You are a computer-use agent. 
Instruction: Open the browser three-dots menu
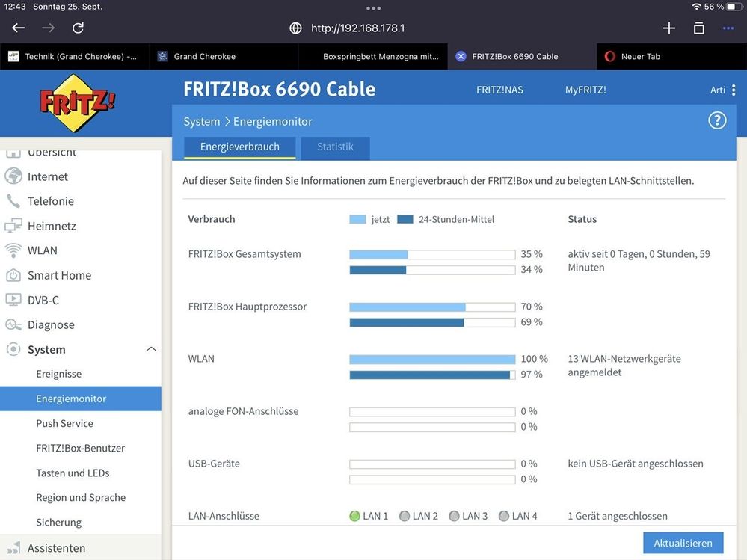pos(728,28)
